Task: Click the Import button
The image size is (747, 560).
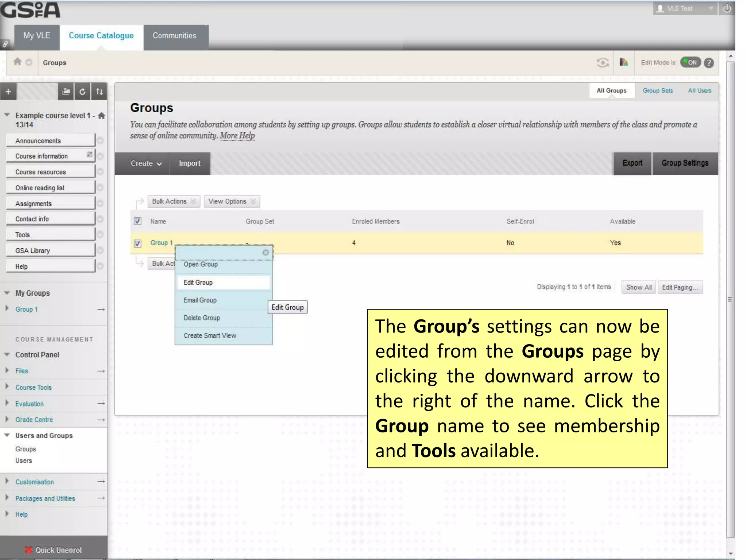Action: (x=189, y=163)
